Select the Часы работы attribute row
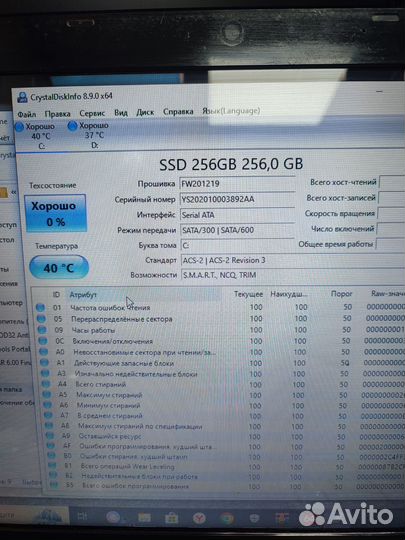The width and height of the screenshot is (405, 540). pos(220,330)
